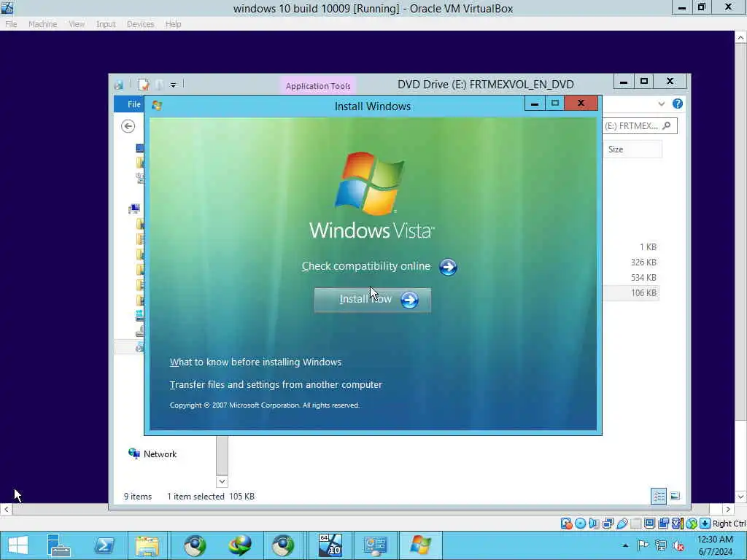
Task: Click VirtualBox audio status icon
Action: point(594,524)
